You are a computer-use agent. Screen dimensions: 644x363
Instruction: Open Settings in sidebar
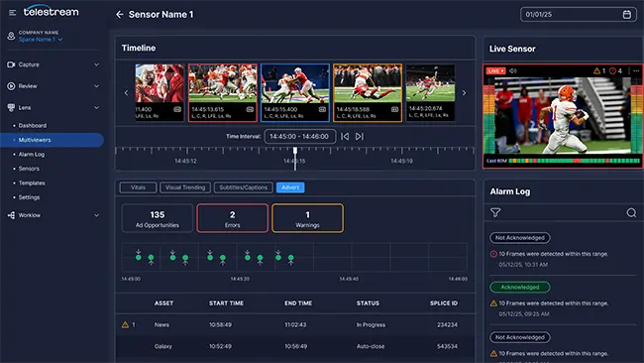pyautogui.click(x=29, y=197)
